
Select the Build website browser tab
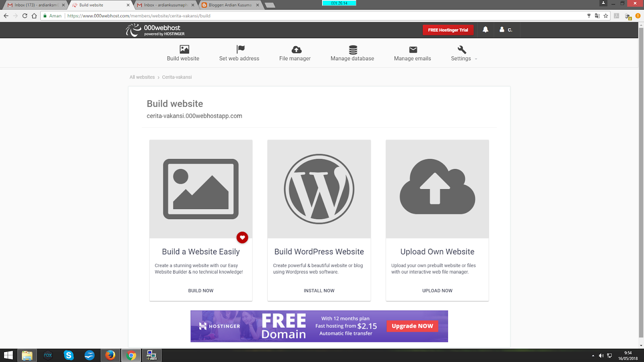tap(101, 5)
